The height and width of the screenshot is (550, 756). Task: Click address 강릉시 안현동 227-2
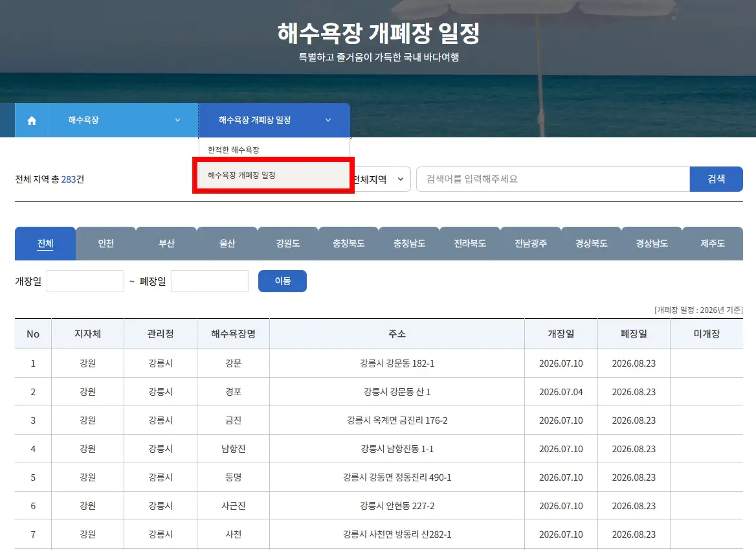pyautogui.click(x=397, y=505)
